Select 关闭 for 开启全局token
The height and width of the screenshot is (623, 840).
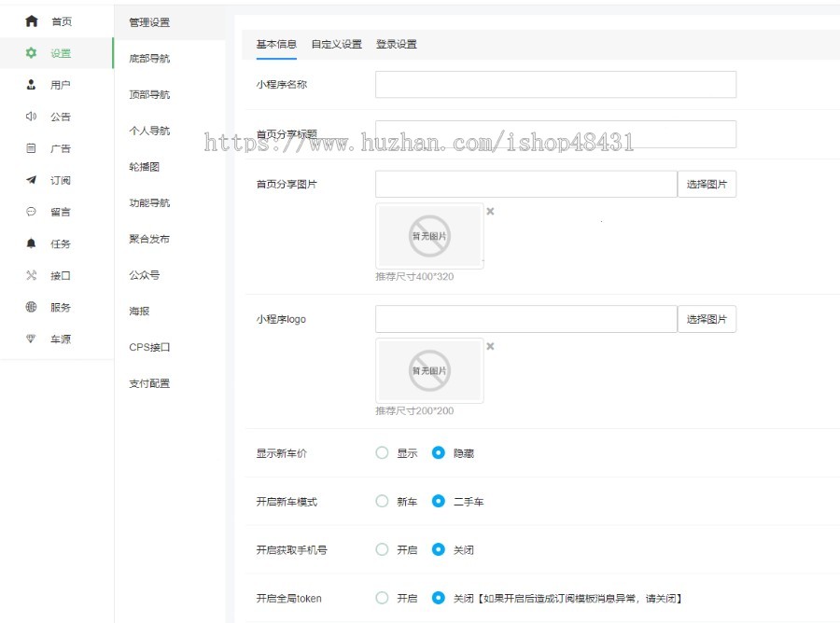pos(439,598)
